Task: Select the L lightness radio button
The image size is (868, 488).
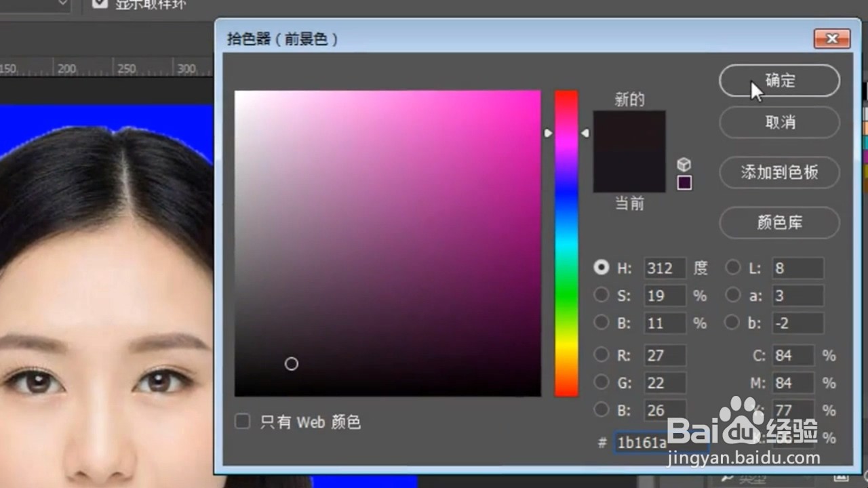Action: pos(733,268)
